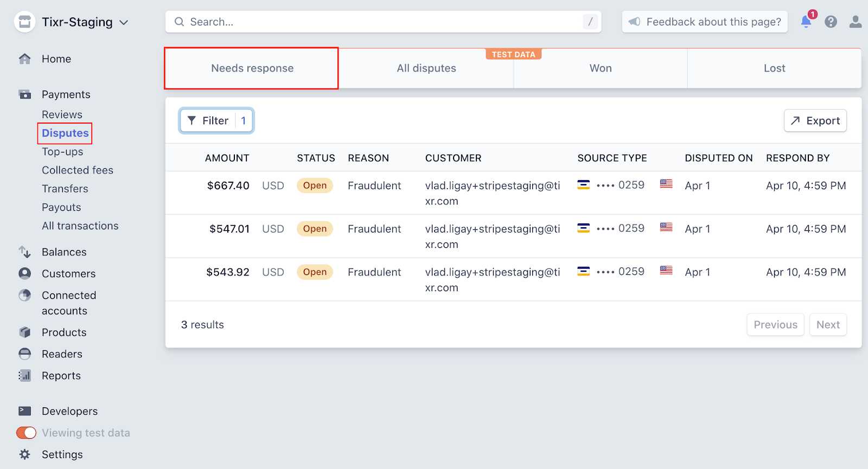The height and width of the screenshot is (469, 868).
Task: Click card icon in $543.92 row
Action: (583, 271)
